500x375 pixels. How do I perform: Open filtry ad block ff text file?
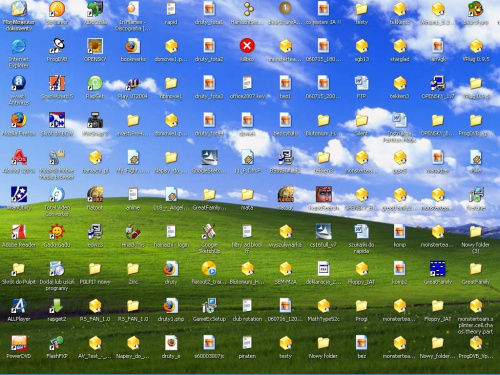(247, 231)
